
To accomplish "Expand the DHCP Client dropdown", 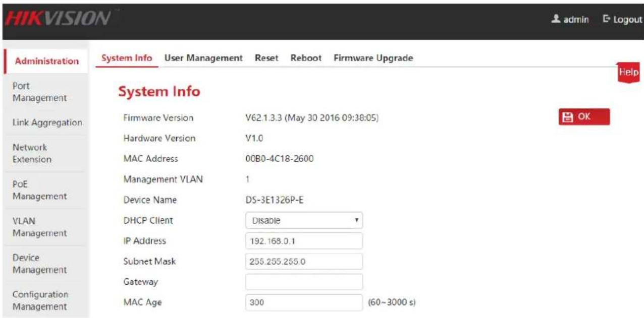I will 304,220.
